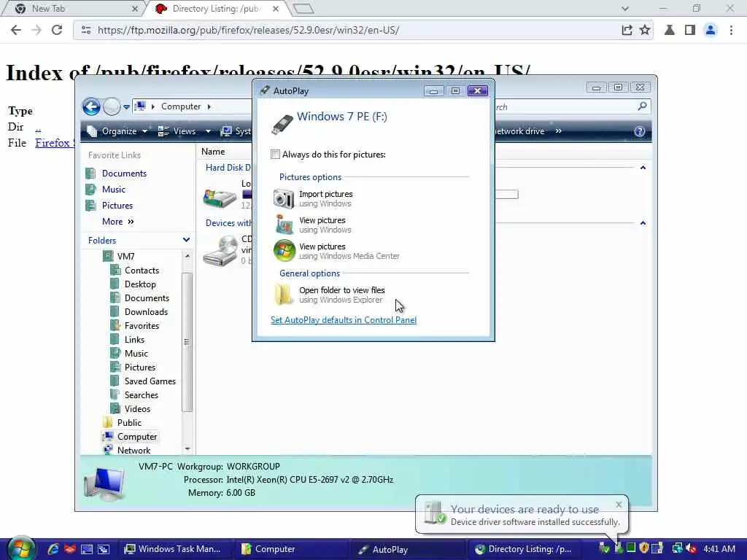Open Pictures favorite link

(117, 205)
